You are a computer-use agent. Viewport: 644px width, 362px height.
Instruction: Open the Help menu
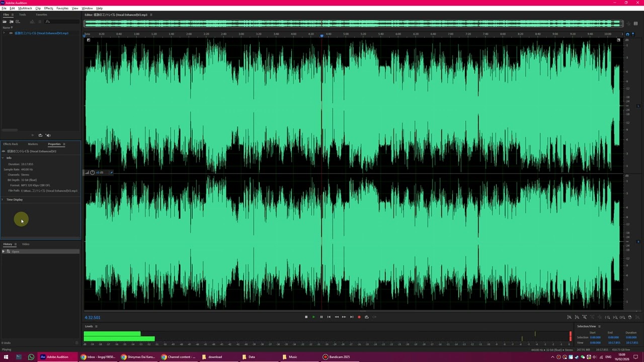(x=99, y=9)
